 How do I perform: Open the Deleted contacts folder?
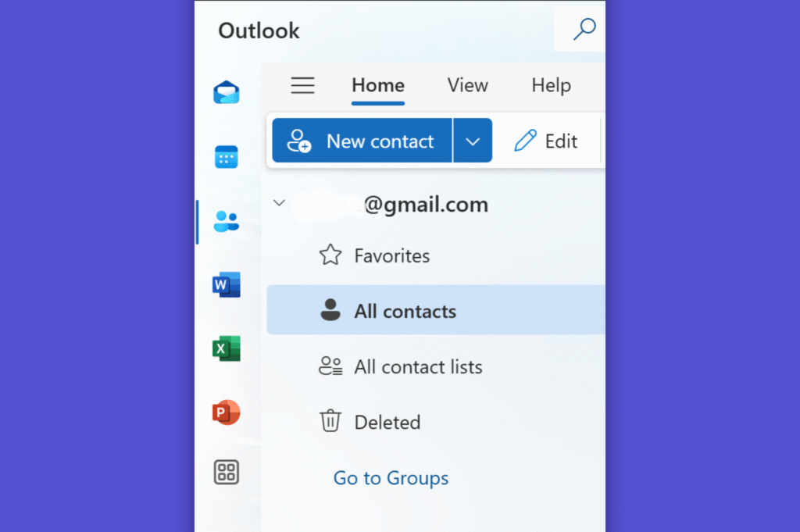coord(436,422)
